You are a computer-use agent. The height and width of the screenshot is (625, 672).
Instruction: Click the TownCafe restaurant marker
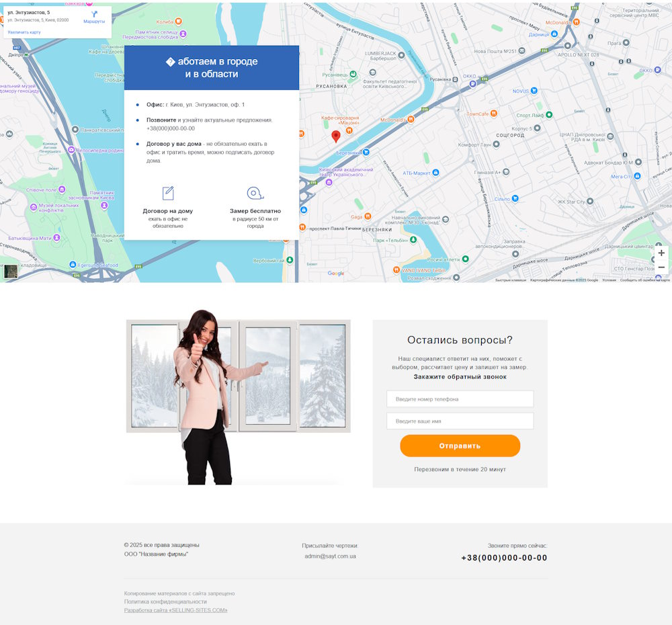(x=494, y=114)
